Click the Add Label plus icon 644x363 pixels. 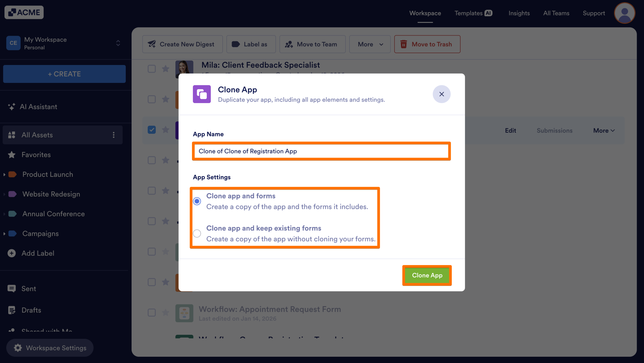[x=12, y=253]
